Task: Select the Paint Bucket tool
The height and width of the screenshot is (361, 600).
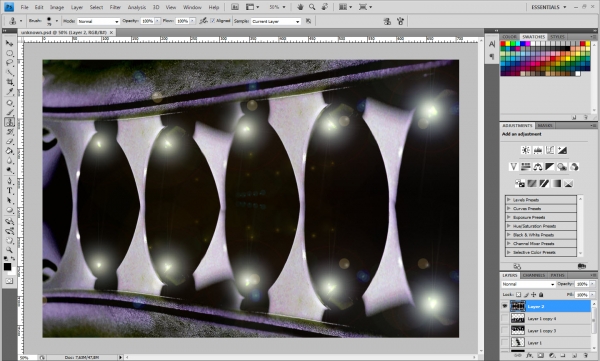Action: click(9, 151)
